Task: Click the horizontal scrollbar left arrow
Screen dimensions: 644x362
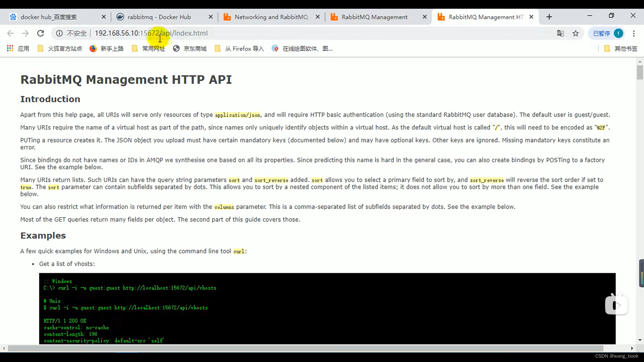Action: [4, 348]
